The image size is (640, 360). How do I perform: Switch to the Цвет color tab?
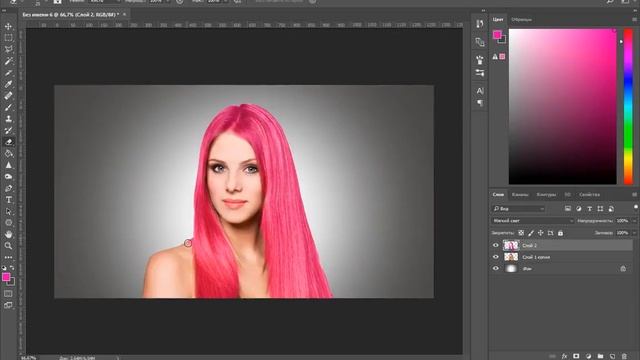tap(498, 19)
